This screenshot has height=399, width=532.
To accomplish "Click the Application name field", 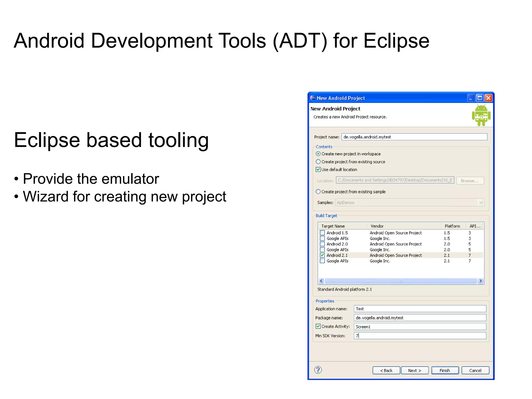I will (420, 309).
